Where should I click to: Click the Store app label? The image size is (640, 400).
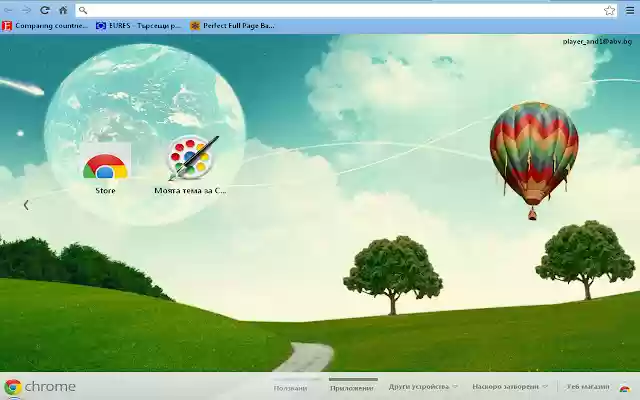[105, 191]
